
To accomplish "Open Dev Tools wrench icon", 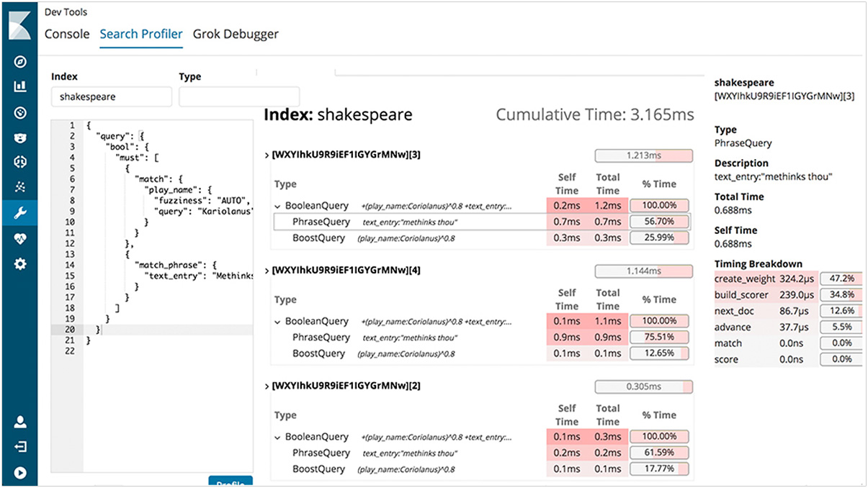I will [20, 212].
